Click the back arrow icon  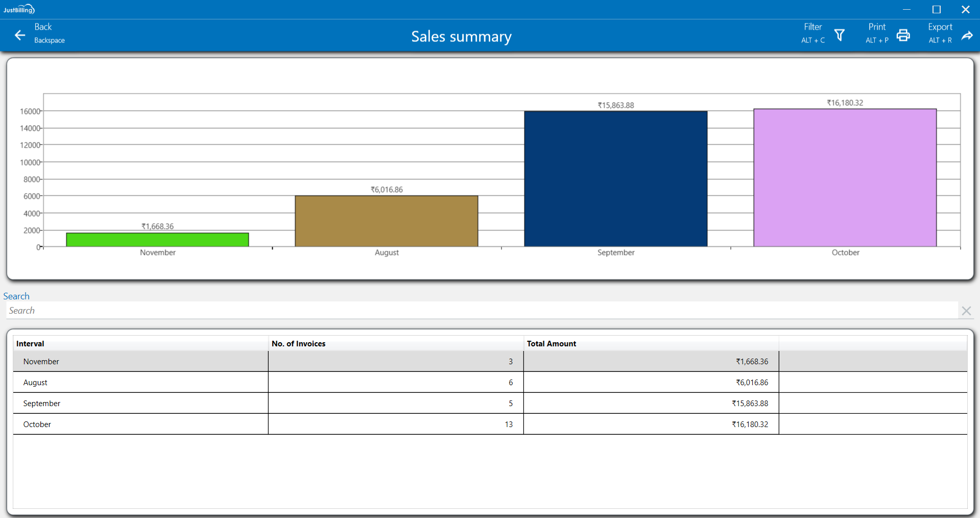tap(20, 35)
